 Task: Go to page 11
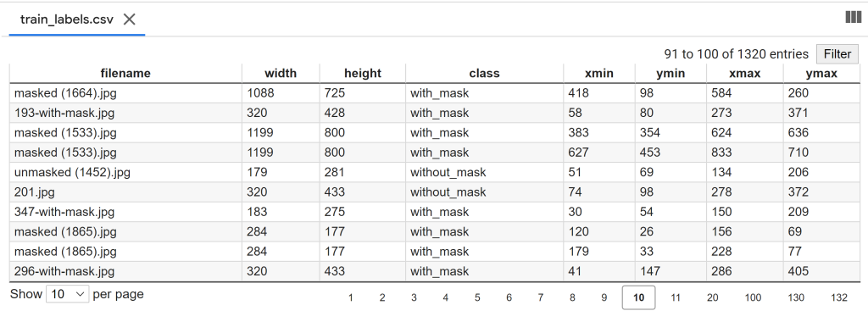click(x=676, y=297)
